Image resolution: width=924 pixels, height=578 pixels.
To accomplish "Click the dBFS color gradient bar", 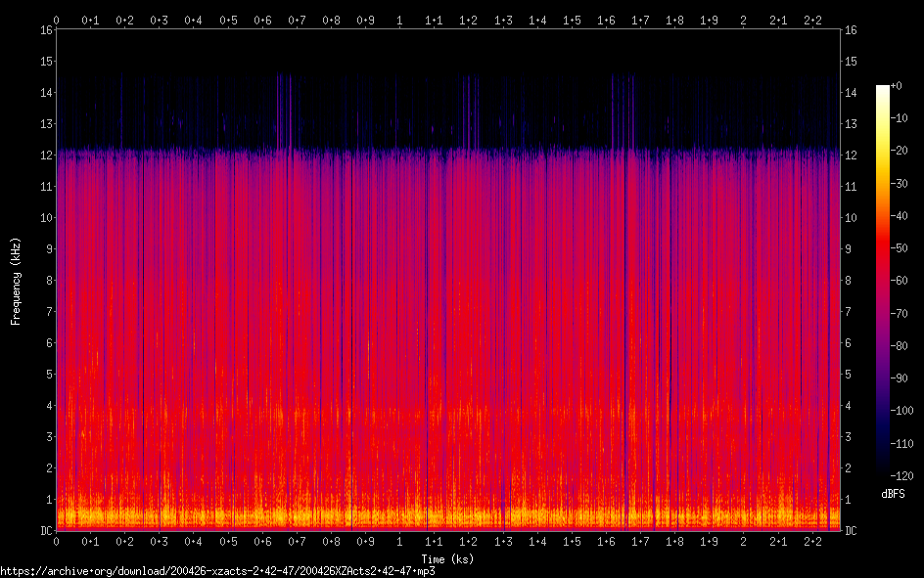I will coord(882,280).
